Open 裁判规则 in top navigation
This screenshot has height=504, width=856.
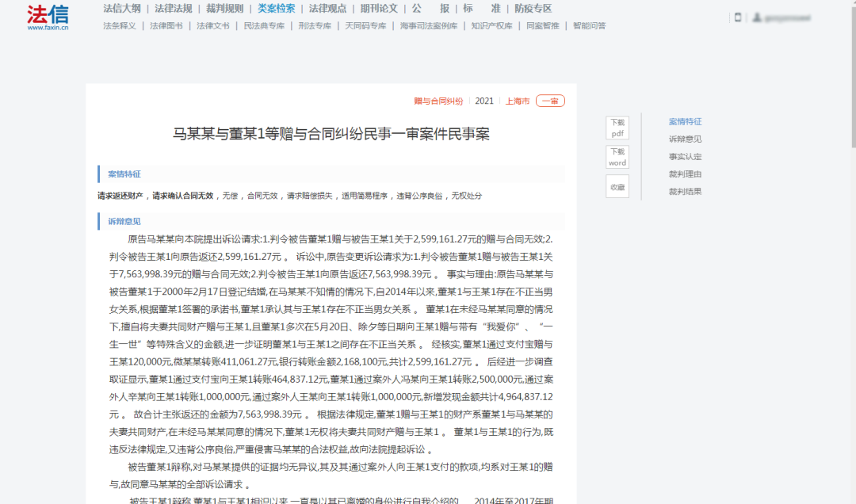(224, 8)
